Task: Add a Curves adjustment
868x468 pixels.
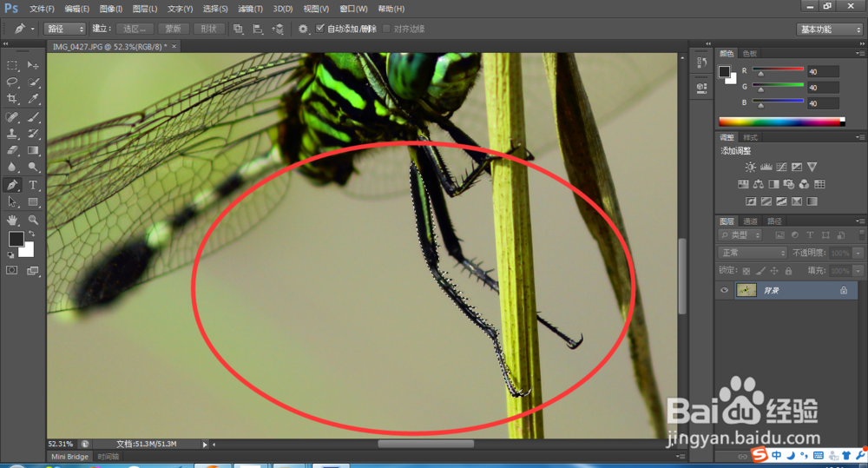Action: coord(781,167)
